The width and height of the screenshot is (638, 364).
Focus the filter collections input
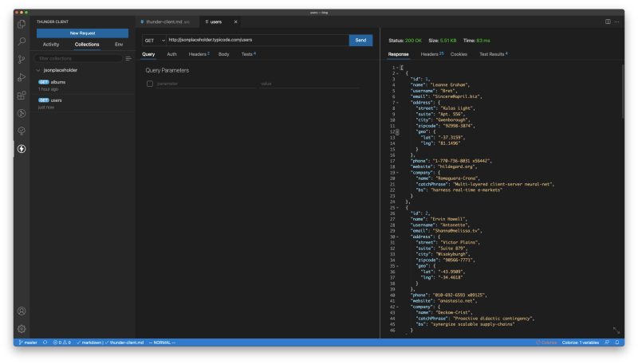click(78, 58)
